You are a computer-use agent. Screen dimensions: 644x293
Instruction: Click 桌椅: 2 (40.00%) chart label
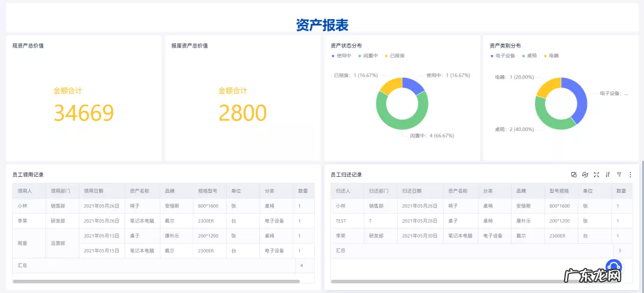(x=514, y=129)
